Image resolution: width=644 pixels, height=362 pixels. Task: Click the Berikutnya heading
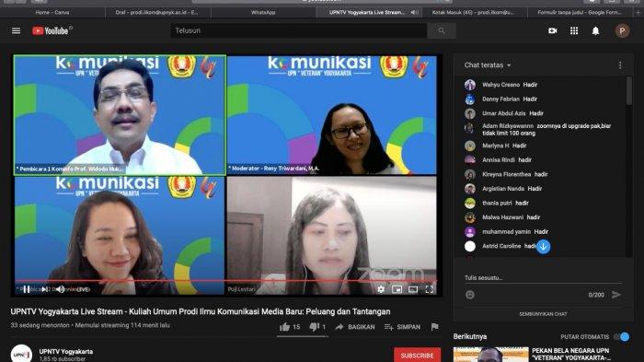[x=470, y=336]
